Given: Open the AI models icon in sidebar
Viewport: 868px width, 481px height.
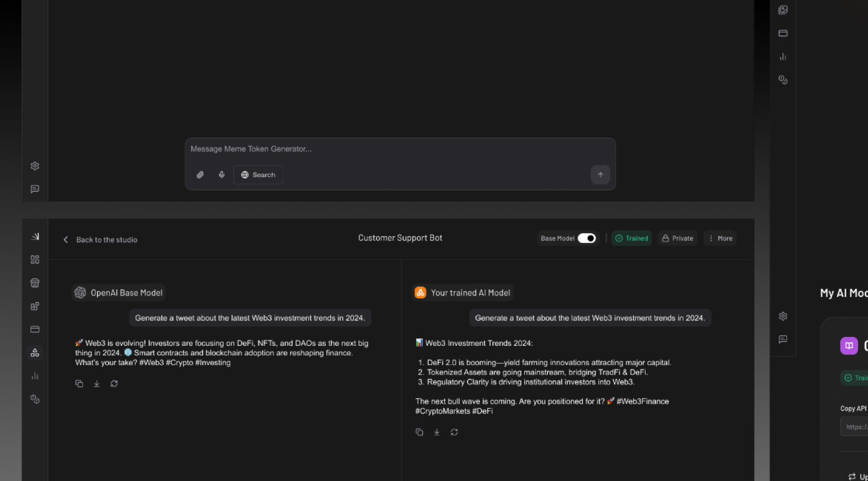Looking at the screenshot, I should 35,353.
